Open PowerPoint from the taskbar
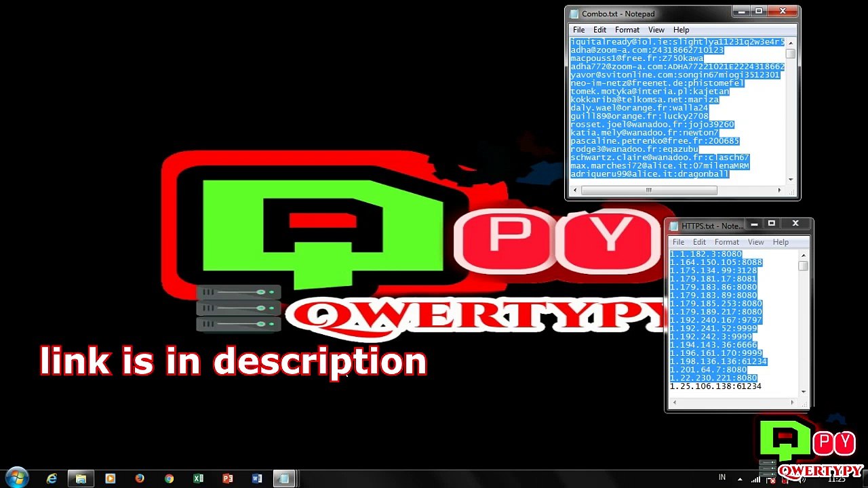Image resolution: width=868 pixels, height=488 pixels. [228, 479]
